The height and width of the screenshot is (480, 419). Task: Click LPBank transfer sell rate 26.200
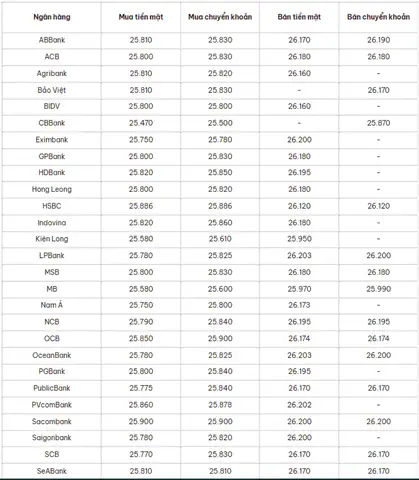click(378, 255)
